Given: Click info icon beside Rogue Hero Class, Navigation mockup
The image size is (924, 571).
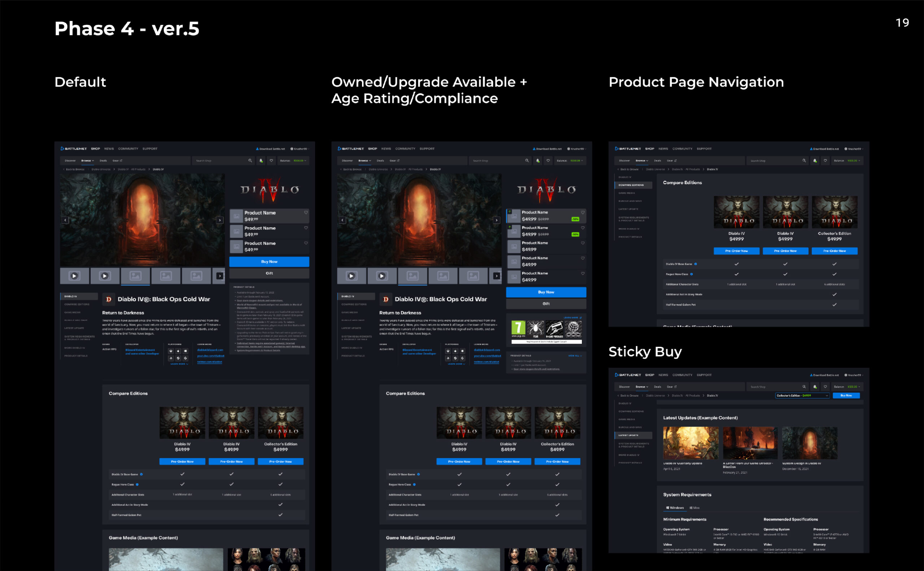Looking at the screenshot, I should point(692,274).
